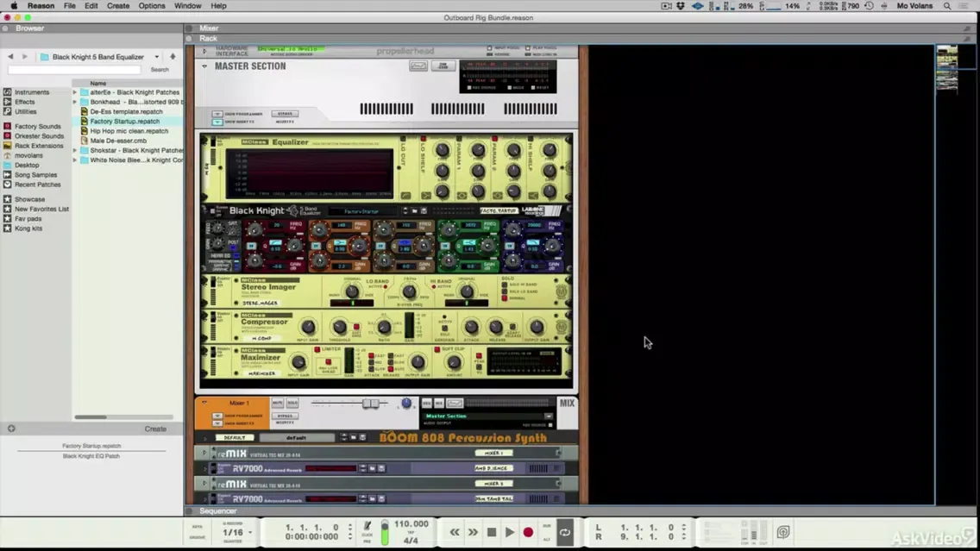Image resolution: width=980 pixels, height=551 pixels.
Task: Open Spotlight search in menu bar
Action: point(947,6)
